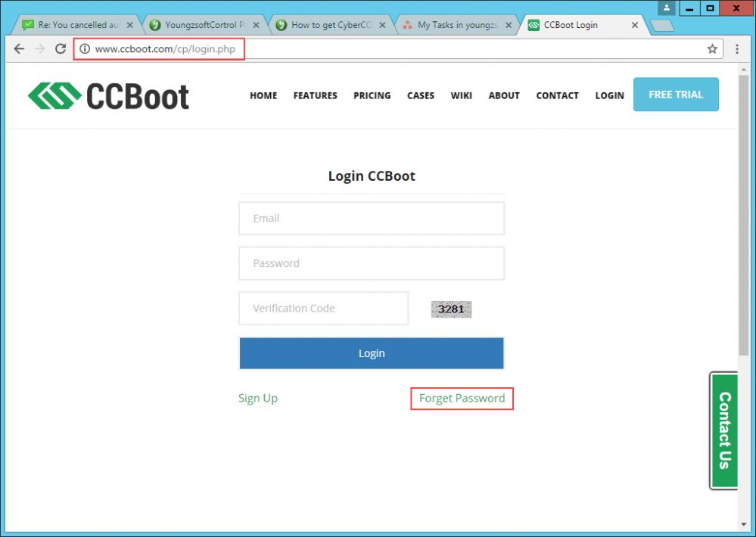
Task: Close the 'My Tasks in youngzs' tab
Action: point(509,25)
